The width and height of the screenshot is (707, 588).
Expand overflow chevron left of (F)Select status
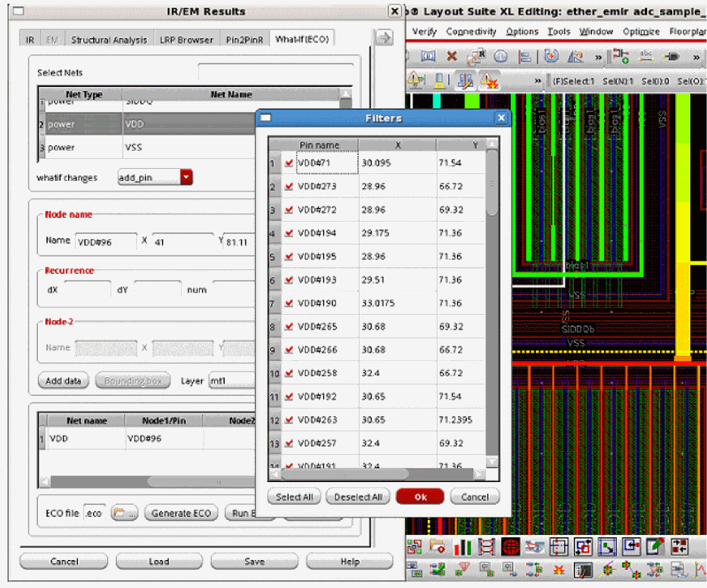pyautogui.click(x=538, y=81)
